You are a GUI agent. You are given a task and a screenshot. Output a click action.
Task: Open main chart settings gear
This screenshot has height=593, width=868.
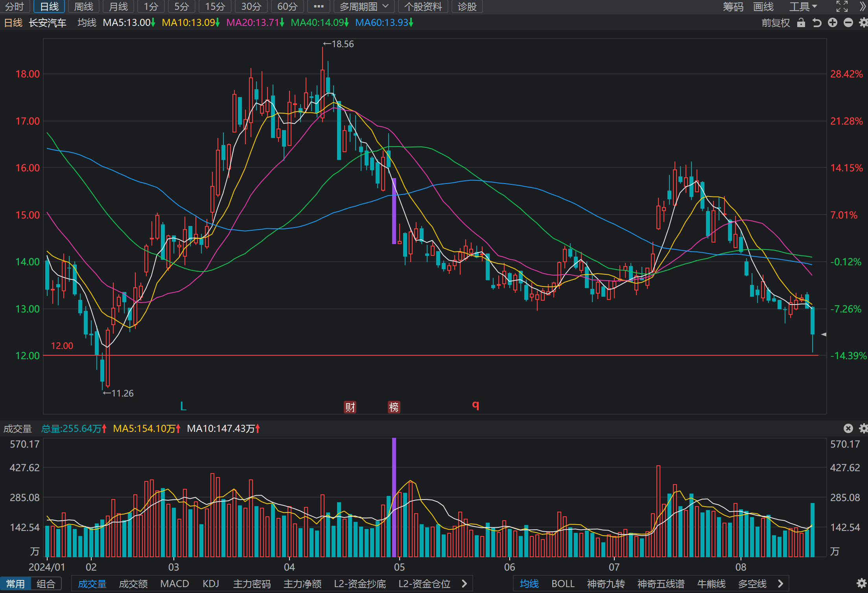tap(863, 23)
